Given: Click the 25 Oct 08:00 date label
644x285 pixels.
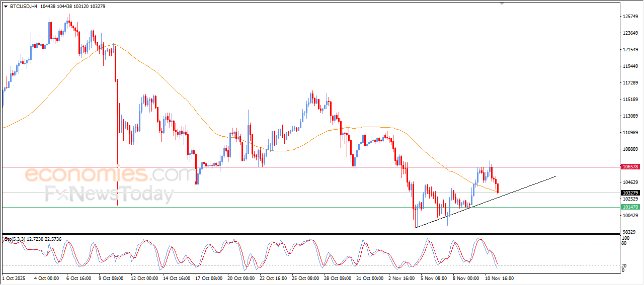Looking at the screenshot, I should coord(306,277).
